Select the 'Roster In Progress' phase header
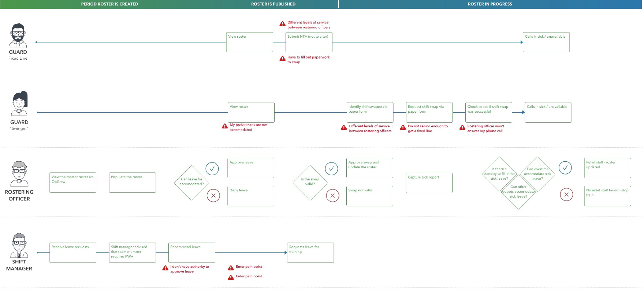644x296 pixels. click(x=490, y=4)
